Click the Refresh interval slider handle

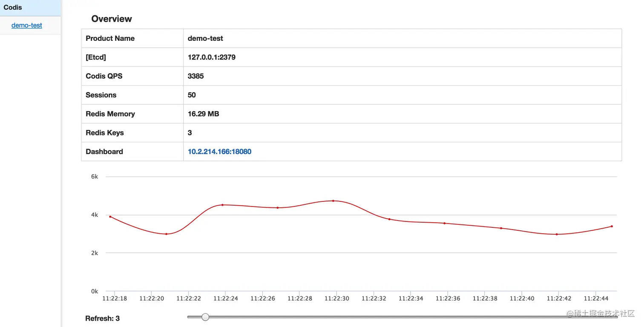click(205, 317)
